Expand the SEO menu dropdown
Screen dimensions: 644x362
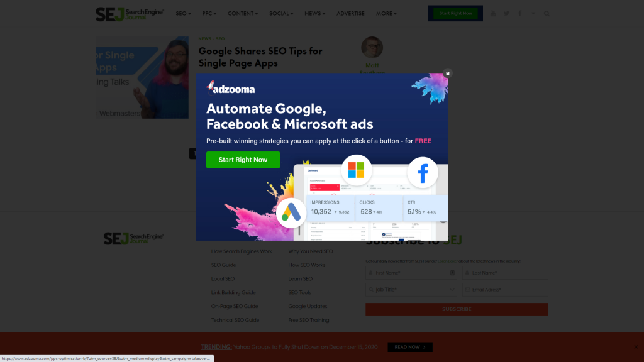(183, 14)
